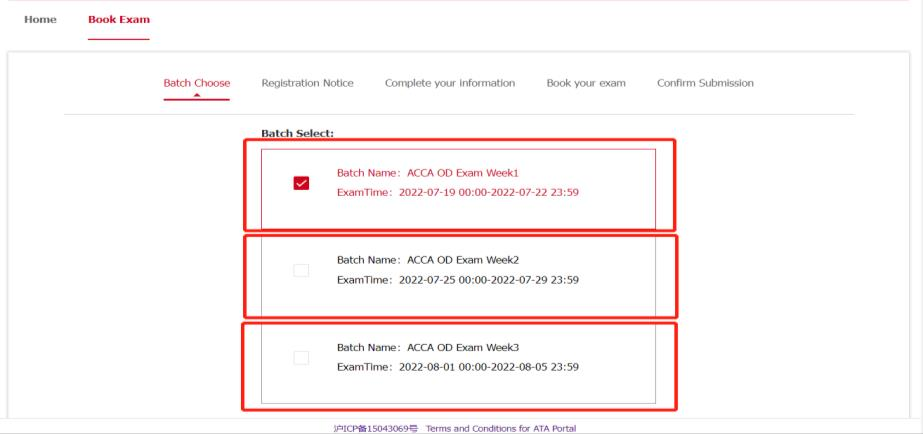Screen dimensions: 923x434
Task: Click the triangle marker under Batch Choose
Action: click(197, 96)
